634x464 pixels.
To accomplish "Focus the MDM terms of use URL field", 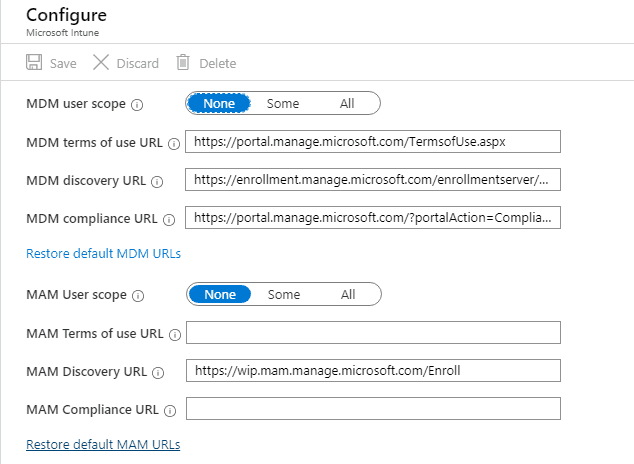I will pyautogui.click(x=373, y=141).
